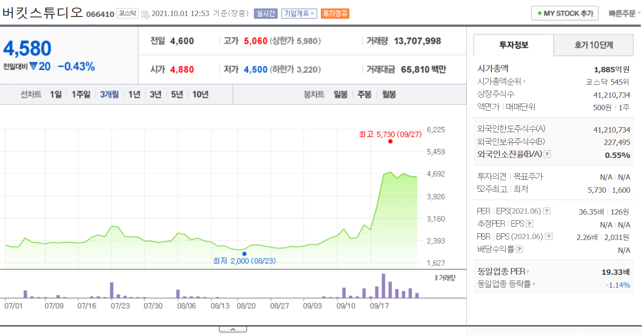Click the blue 최저 2,000 marker dot
Image resolution: width=644 pixels, height=335 pixels.
click(x=244, y=254)
